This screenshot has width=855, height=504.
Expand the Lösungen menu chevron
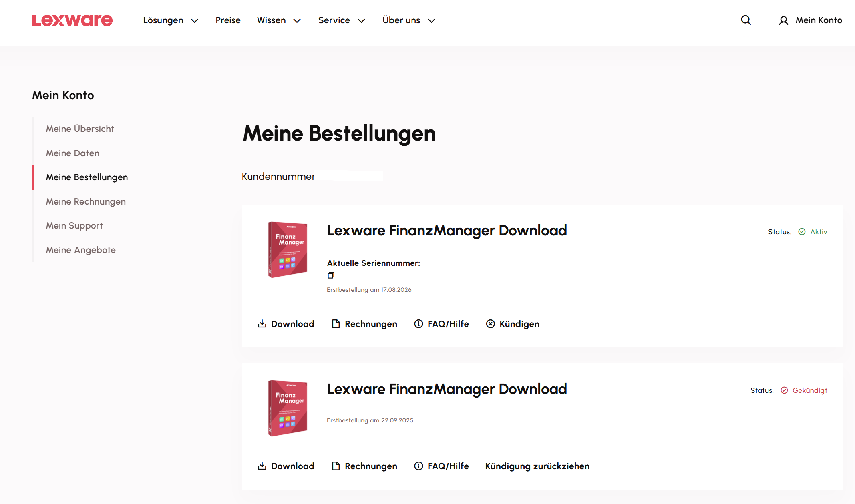click(x=195, y=21)
